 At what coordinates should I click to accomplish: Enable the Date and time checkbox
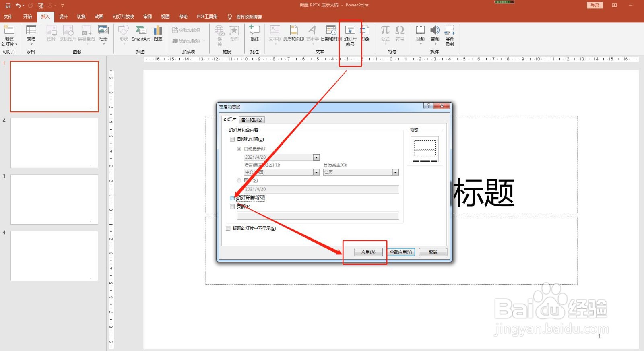[x=232, y=139]
